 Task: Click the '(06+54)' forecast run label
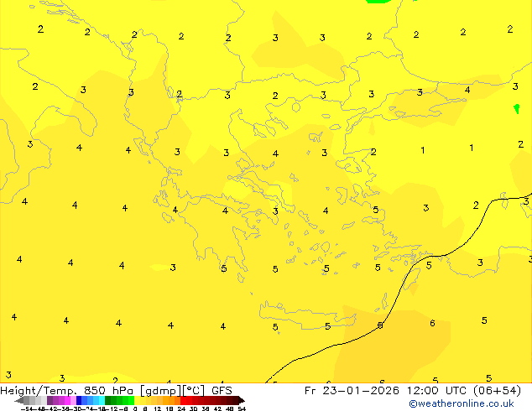tap(497, 391)
